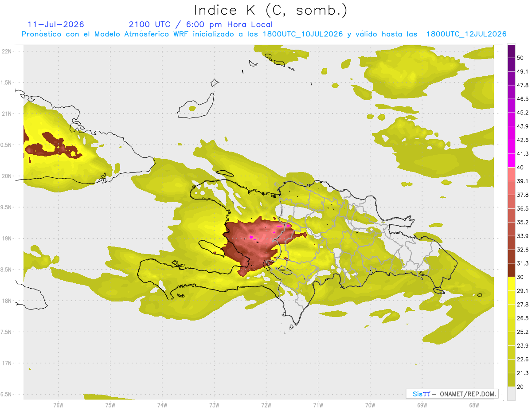Click the 76W longitude axis label
The height and width of the screenshot is (411, 532).
[58, 405]
